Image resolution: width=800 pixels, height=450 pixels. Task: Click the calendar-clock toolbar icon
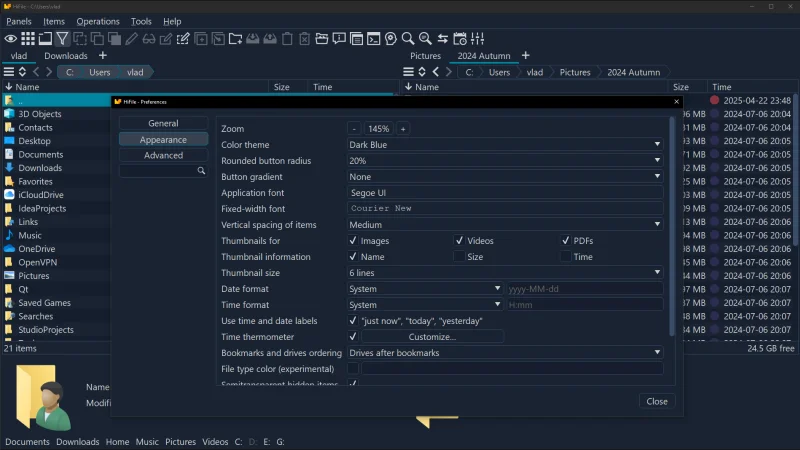point(460,39)
